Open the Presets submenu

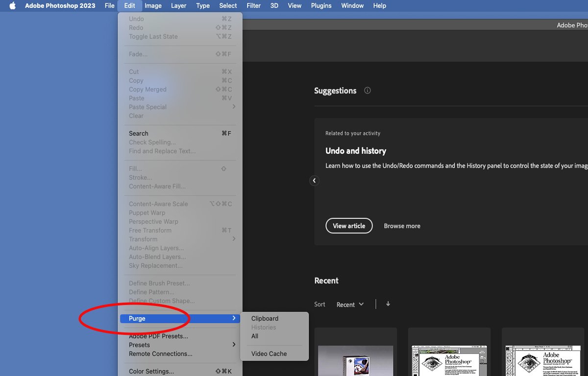[139, 345]
